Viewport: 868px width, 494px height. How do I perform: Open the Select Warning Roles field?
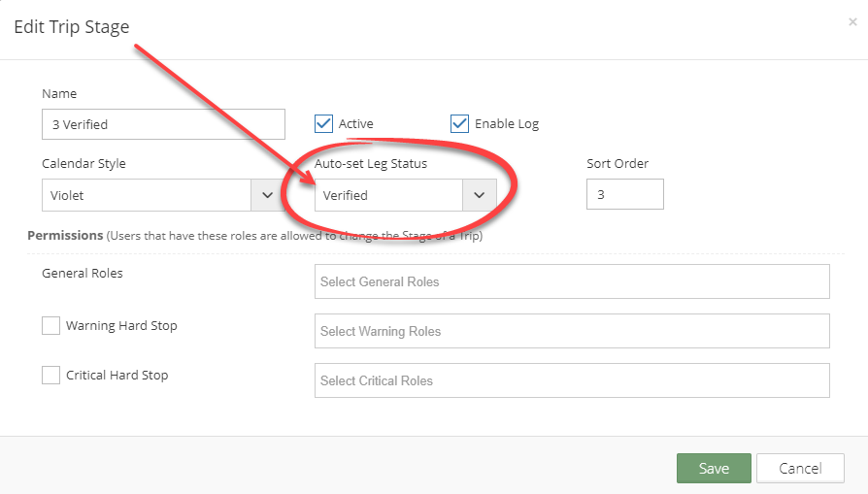pyautogui.click(x=572, y=331)
